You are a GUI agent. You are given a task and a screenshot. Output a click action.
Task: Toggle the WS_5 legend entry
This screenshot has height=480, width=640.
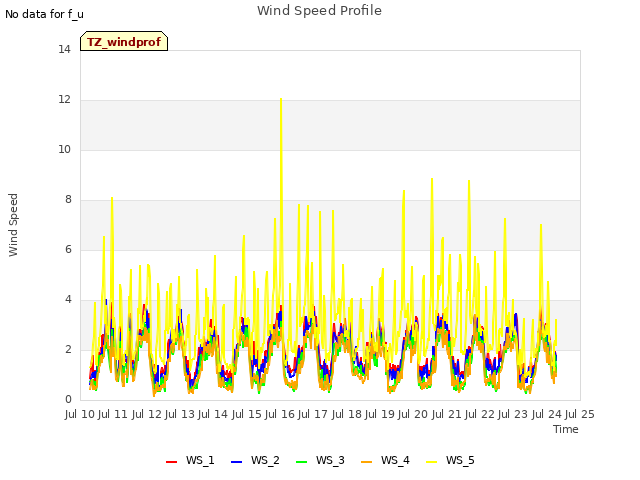point(450,460)
